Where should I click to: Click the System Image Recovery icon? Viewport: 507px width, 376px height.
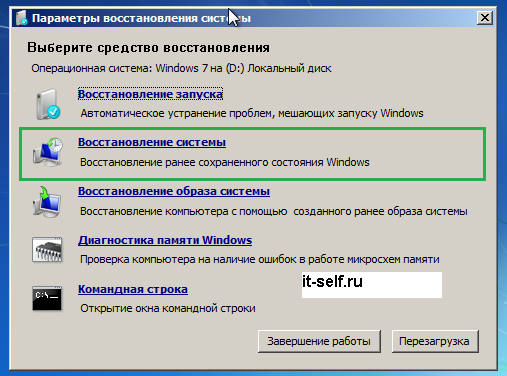click(x=47, y=202)
